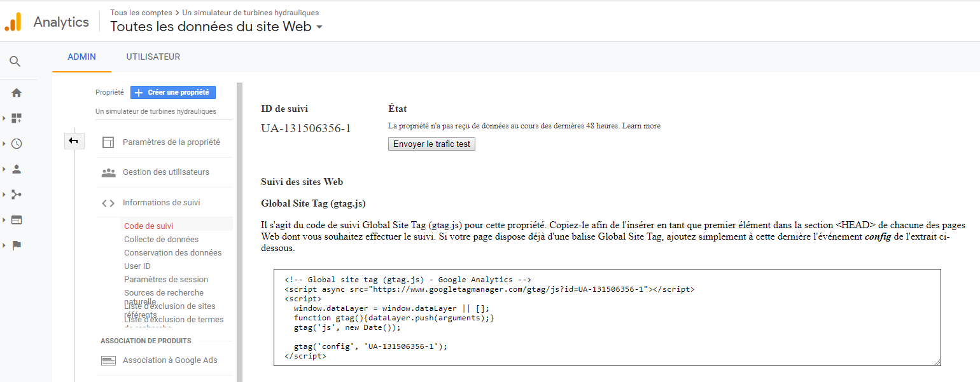Click the status message about no data received

click(x=504, y=126)
